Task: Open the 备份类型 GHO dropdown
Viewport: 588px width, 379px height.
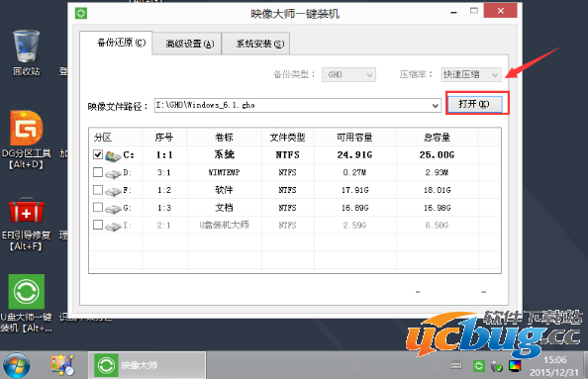Action: (x=348, y=74)
